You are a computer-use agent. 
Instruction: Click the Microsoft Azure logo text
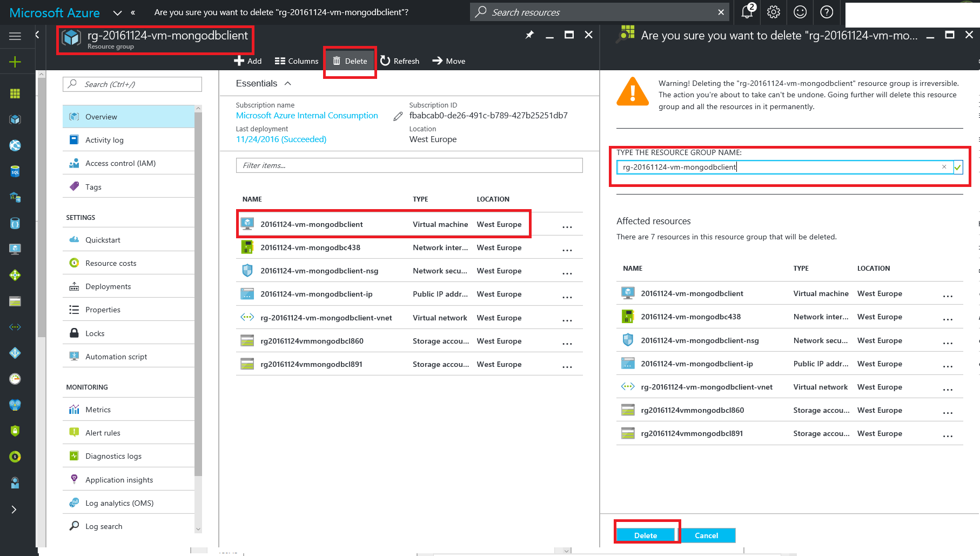55,12
